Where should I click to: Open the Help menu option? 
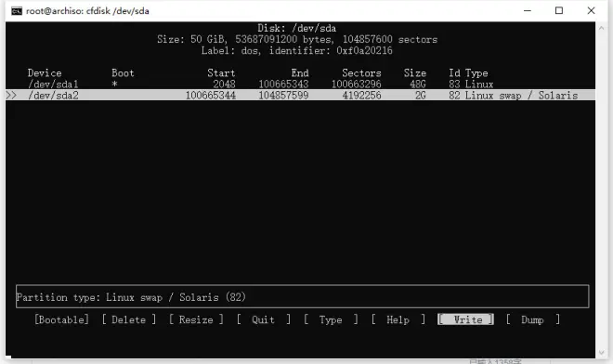click(398, 319)
